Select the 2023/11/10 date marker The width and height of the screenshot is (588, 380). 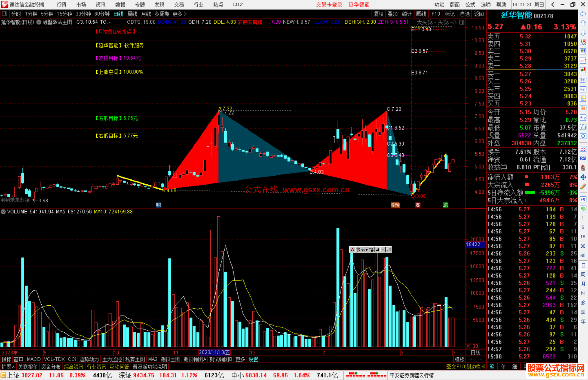click(215, 352)
